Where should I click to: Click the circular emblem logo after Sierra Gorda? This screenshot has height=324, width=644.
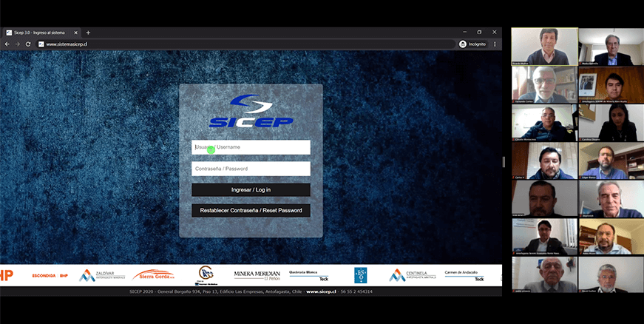tap(206, 275)
